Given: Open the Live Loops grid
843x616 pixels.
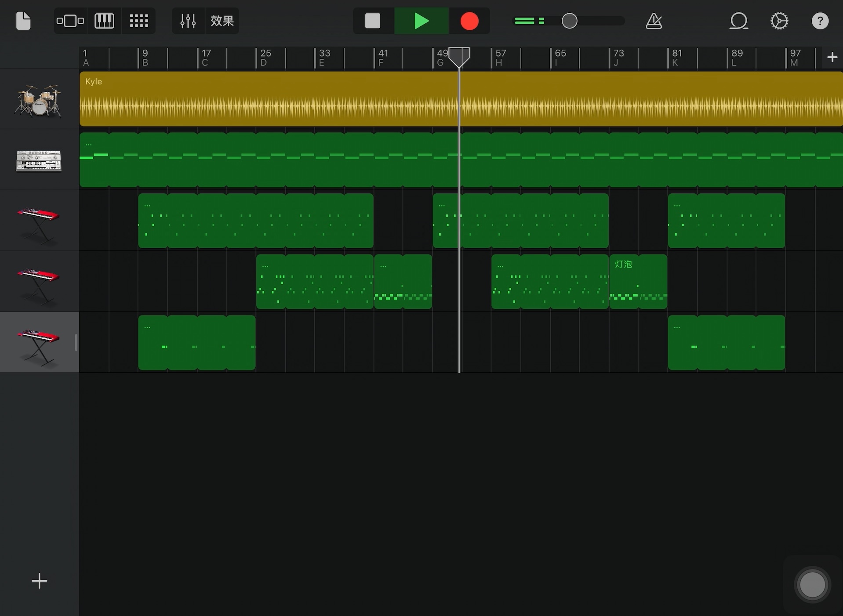Looking at the screenshot, I should pos(139,21).
